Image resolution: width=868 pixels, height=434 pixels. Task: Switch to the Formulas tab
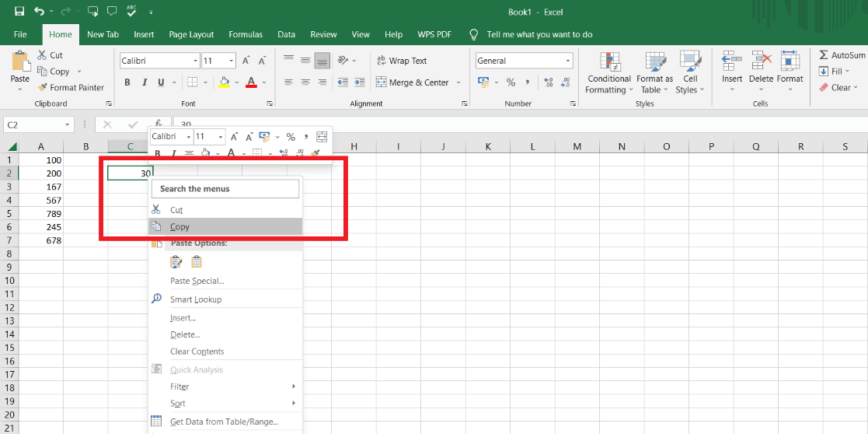coord(246,34)
